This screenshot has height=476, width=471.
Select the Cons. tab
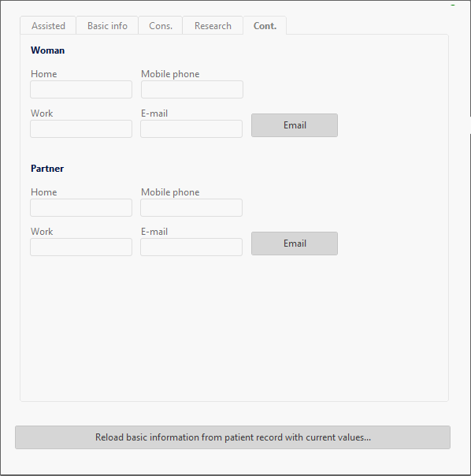pyautogui.click(x=160, y=25)
